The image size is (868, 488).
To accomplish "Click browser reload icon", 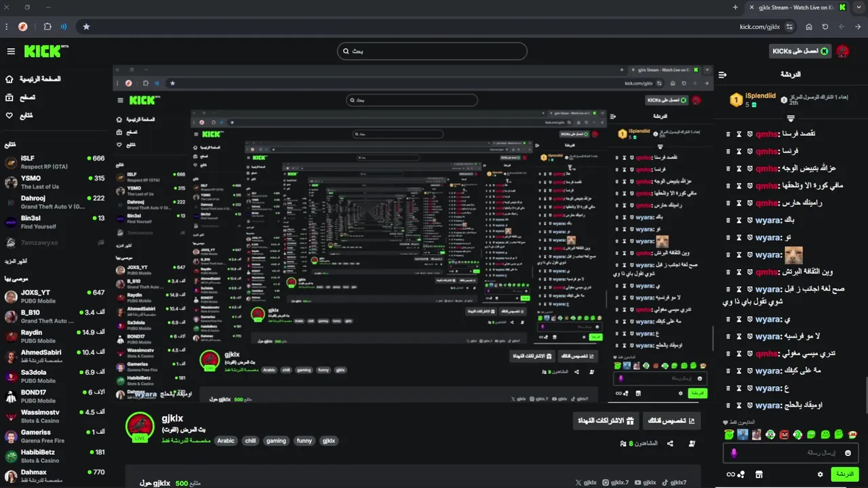I will point(825,26).
